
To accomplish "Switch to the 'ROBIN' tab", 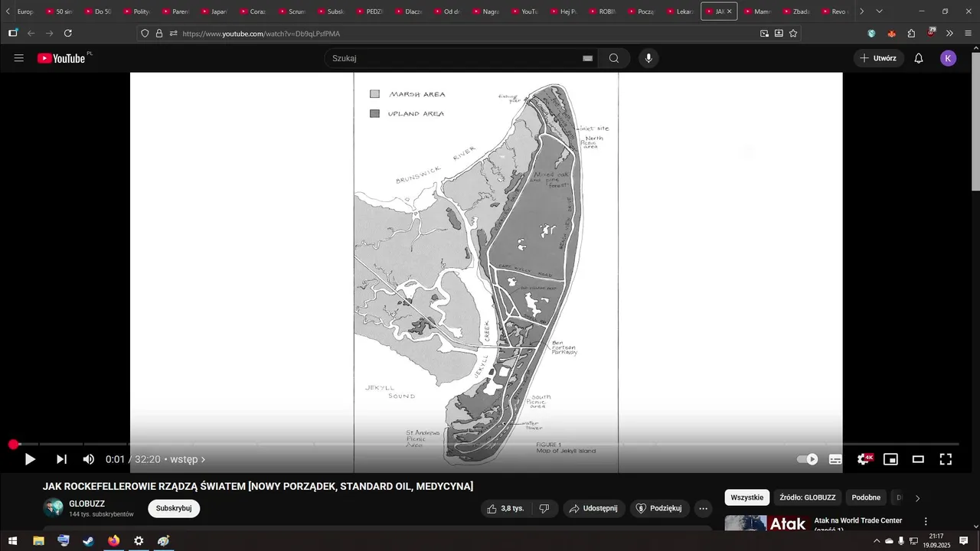I will (602, 11).
